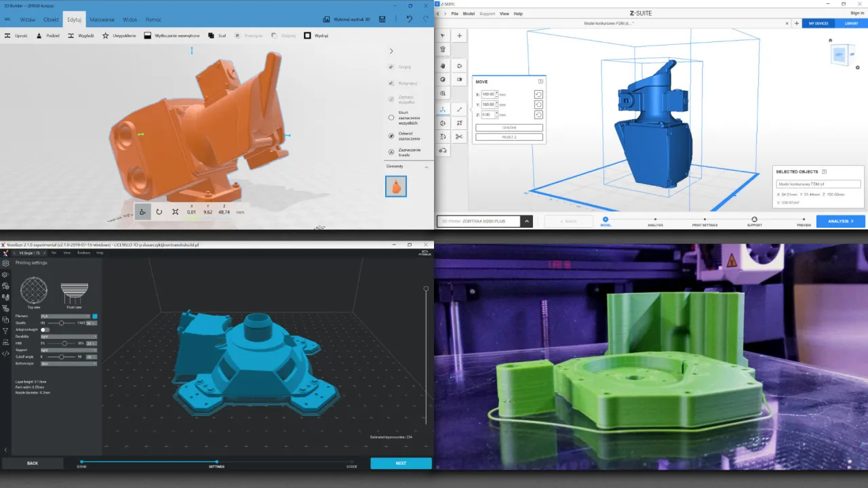Screen dimensions: 868x488
Task: Toggle the Adaptive height switch in Voxelizer
Action: click(x=45, y=329)
